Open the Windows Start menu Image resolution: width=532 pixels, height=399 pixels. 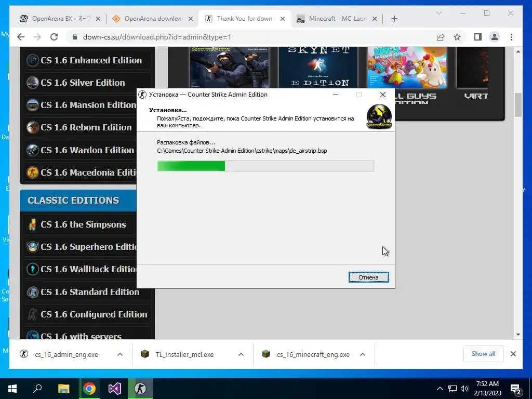12,389
